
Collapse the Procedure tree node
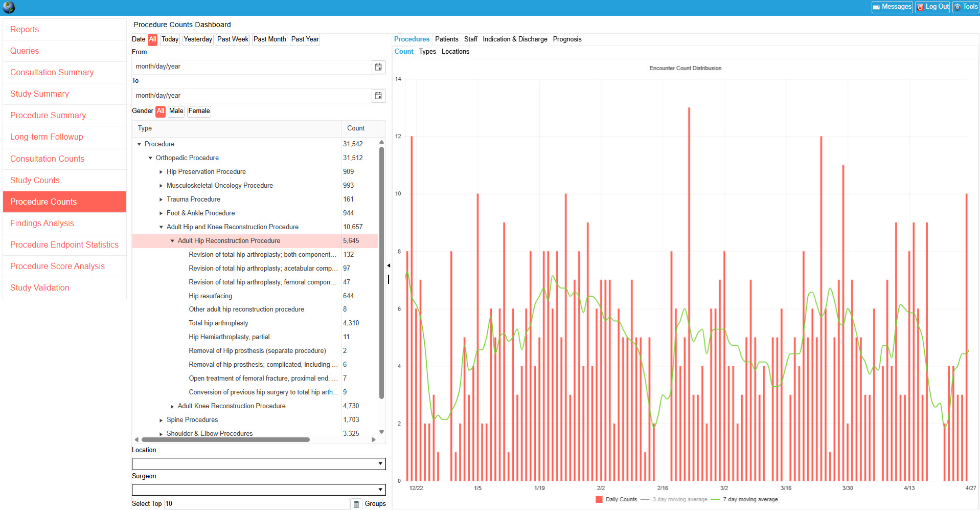[139, 144]
